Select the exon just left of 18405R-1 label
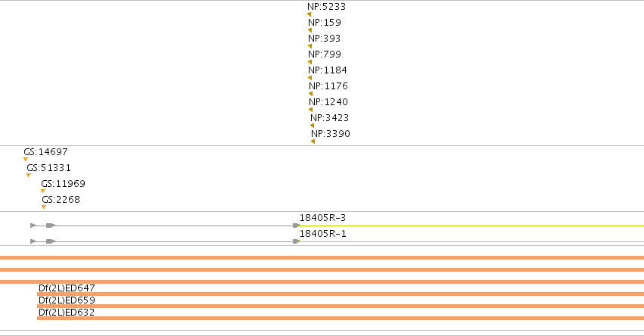This screenshot has height=336, width=644. click(296, 241)
